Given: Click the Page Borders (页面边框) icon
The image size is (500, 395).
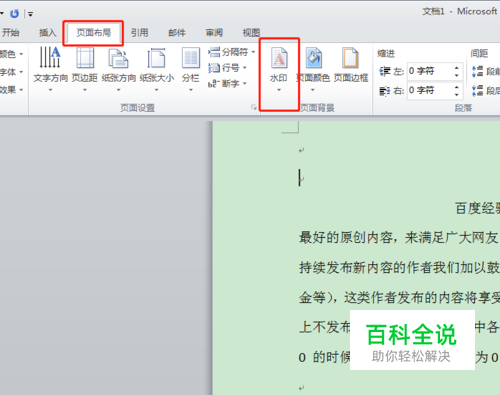Looking at the screenshot, I should (x=350, y=58).
